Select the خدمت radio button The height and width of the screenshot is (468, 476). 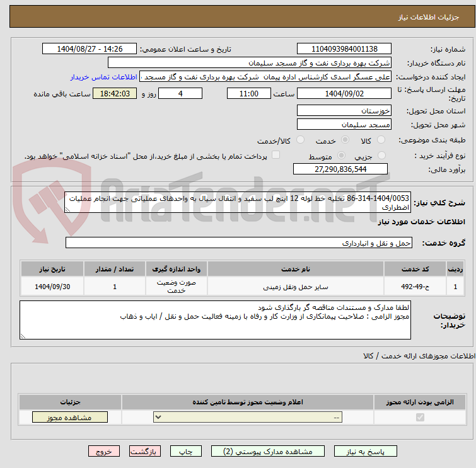pos(345,140)
